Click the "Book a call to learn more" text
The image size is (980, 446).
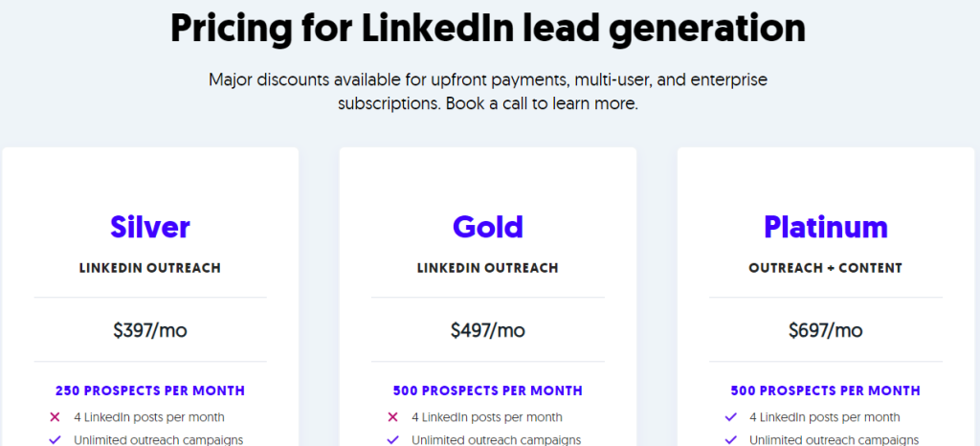pos(541,102)
